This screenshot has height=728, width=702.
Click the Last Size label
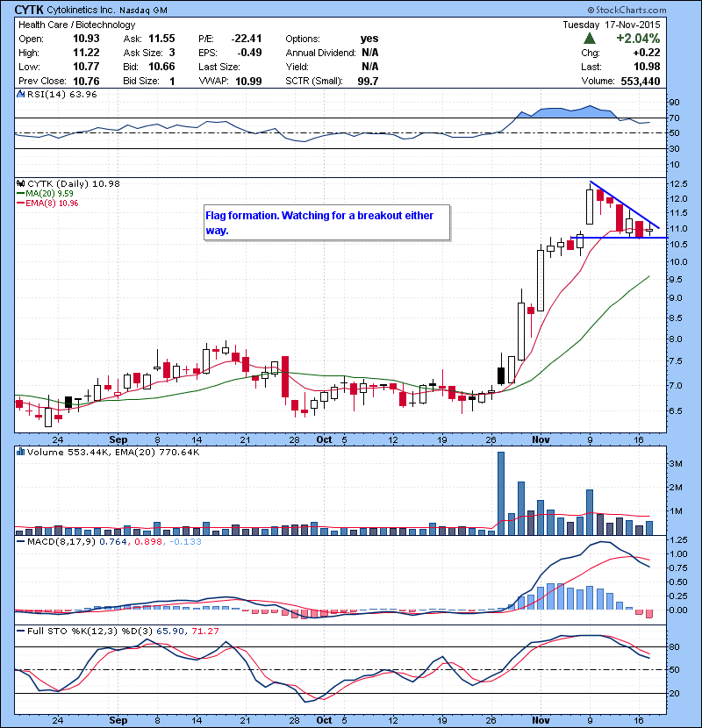(x=219, y=67)
